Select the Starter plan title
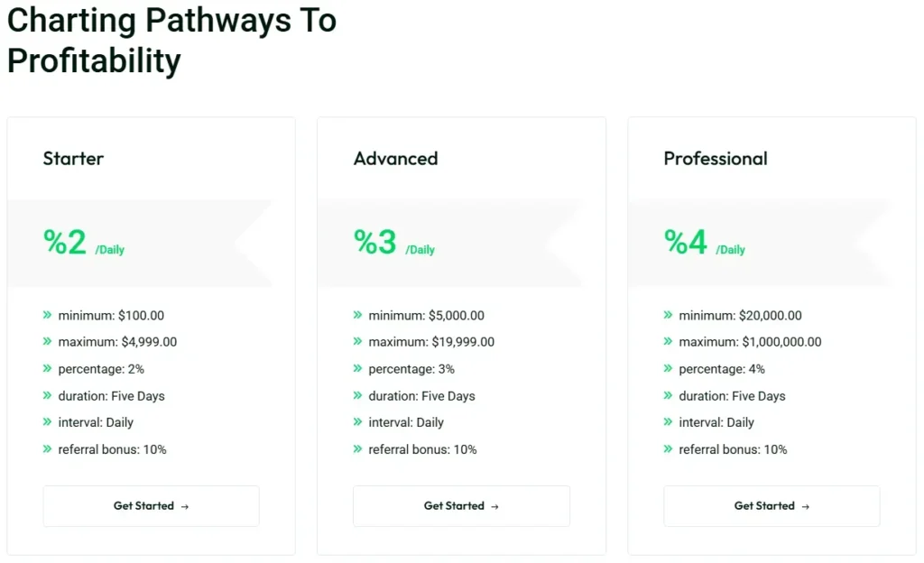 pos(73,159)
